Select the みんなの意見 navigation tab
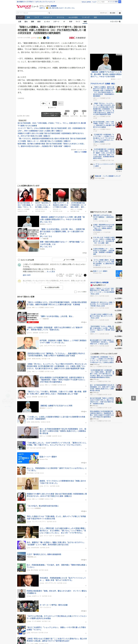The width and height of the screenshot is (138, 644). point(73,17)
